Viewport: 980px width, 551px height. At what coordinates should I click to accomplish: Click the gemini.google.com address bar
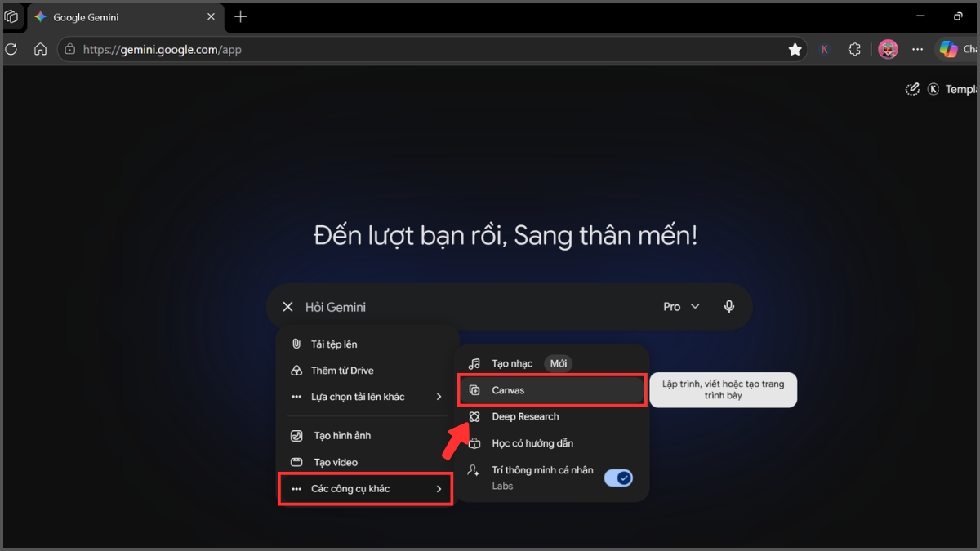click(431, 49)
